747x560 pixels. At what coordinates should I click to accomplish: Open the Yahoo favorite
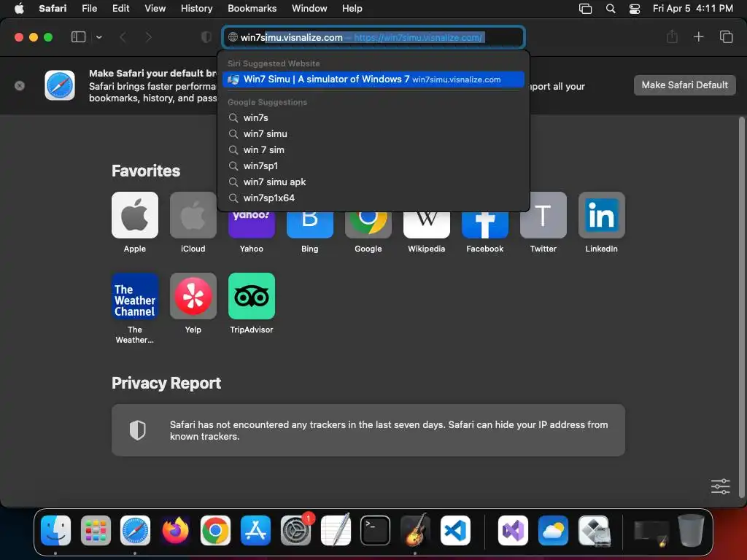(x=252, y=225)
